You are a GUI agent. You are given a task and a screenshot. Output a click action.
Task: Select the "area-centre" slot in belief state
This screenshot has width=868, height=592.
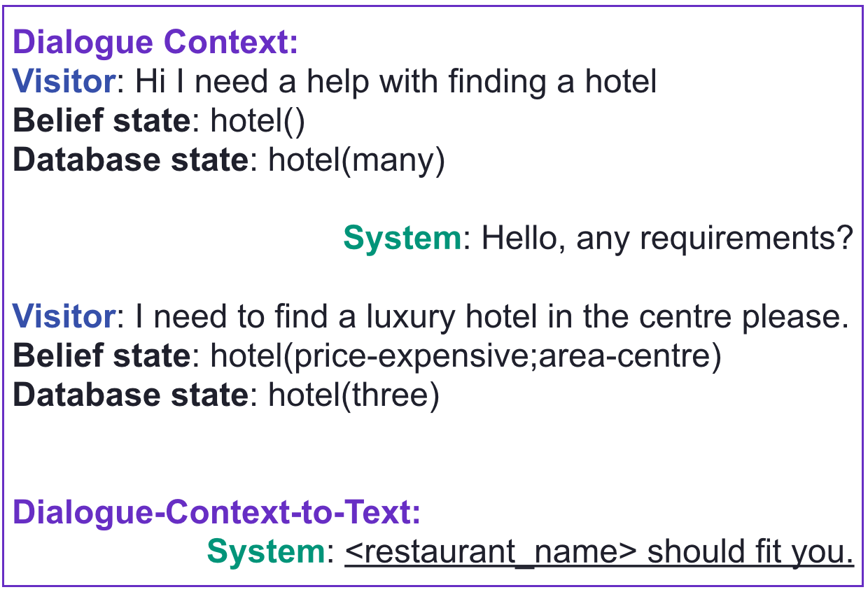(623, 357)
